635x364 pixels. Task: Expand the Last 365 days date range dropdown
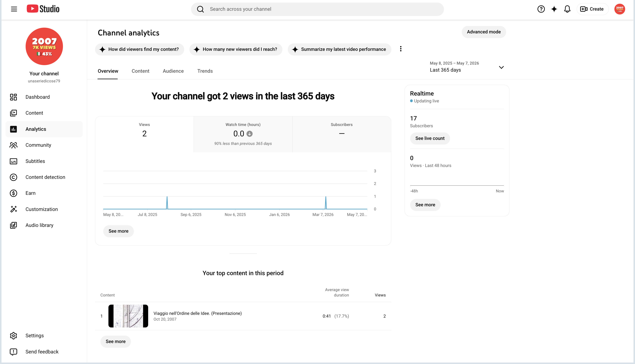point(467,67)
